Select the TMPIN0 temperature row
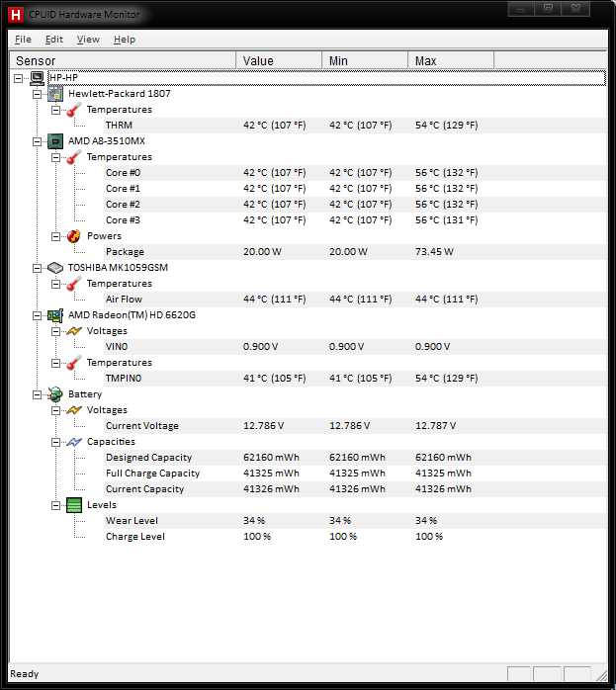This screenshot has height=690, width=616. click(355, 379)
